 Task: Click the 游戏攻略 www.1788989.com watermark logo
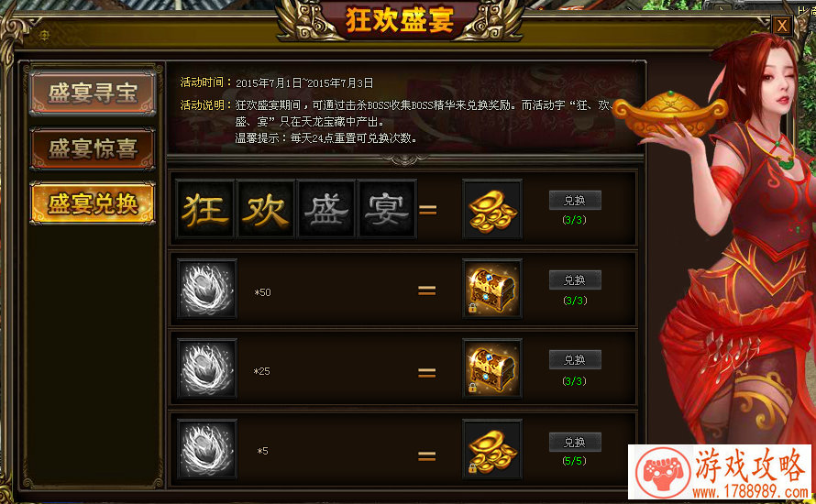point(722,472)
